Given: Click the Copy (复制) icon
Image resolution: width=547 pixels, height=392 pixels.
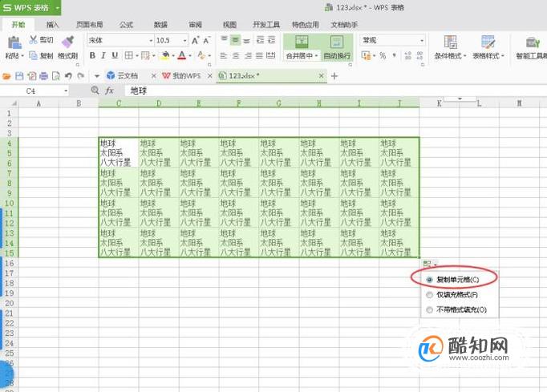Looking at the screenshot, I should 33,55.
